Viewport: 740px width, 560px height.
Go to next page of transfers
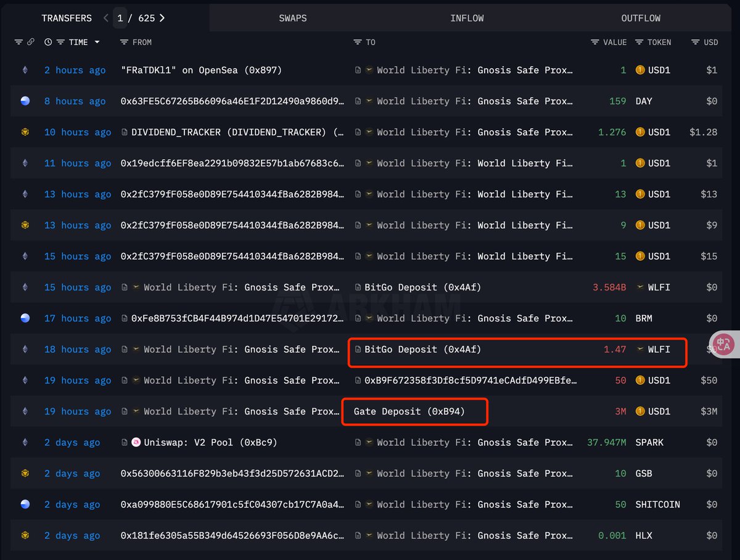[x=162, y=18]
